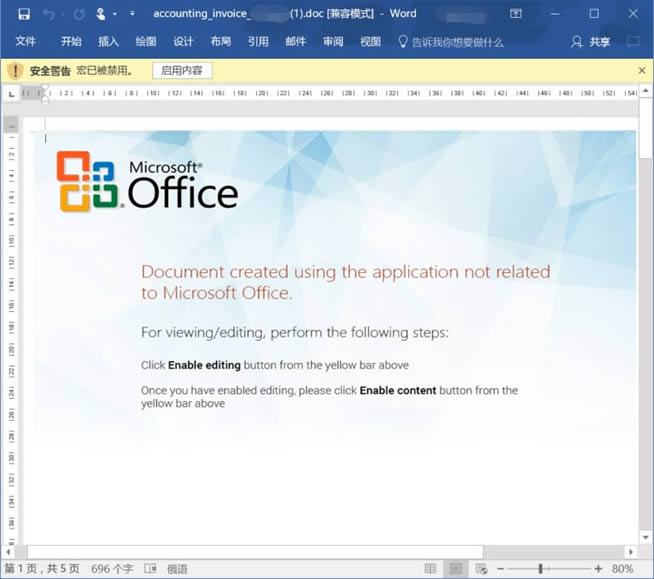Click the Save icon in title bar
The image size is (654, 579).
coord(24,14)
